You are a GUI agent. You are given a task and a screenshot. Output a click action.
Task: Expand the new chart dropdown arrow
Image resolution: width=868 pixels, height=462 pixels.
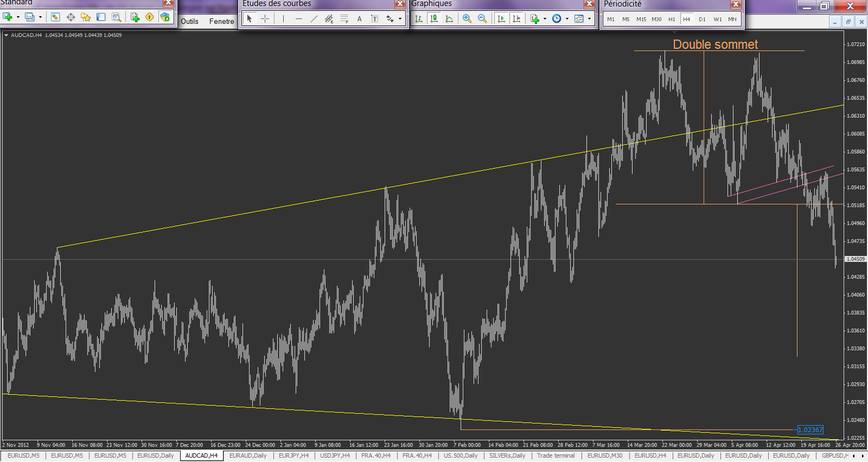(18, 17)
